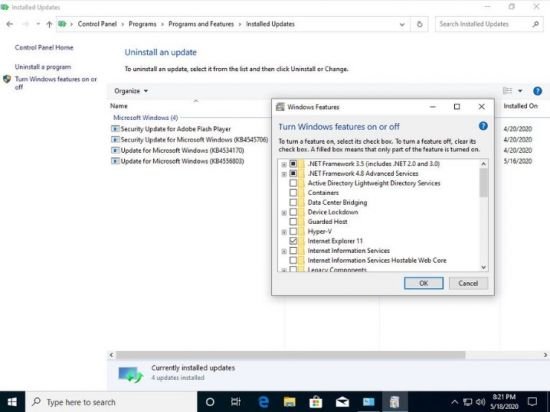Launch Microsoft Edge from the taskbar
The image size is (550, 412).
pyautogui.click(x=263, y=402)
